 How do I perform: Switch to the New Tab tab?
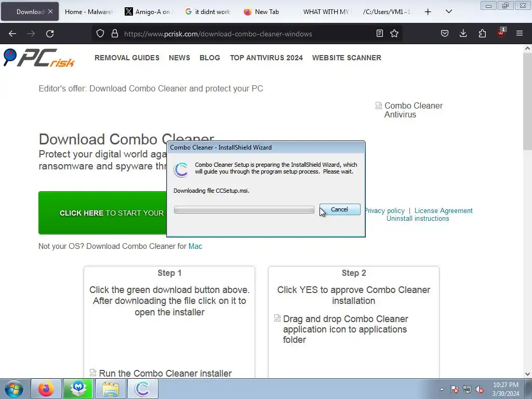[267, 11]
